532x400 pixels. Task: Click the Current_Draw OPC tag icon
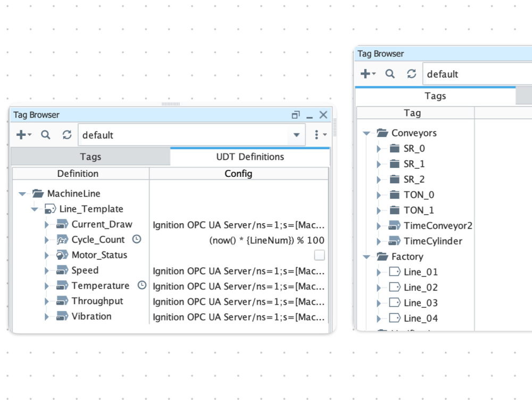pos(62,224)
